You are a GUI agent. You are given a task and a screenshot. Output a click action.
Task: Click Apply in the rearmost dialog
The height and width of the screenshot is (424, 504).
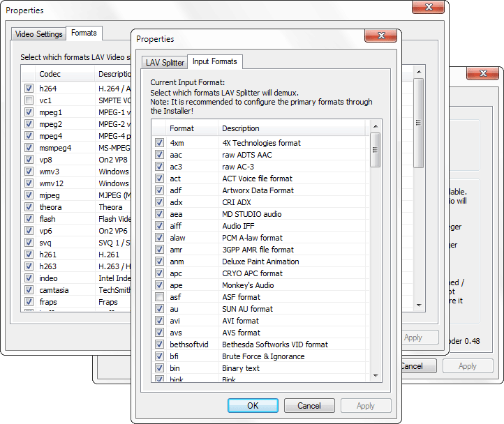tap(468, 366)
